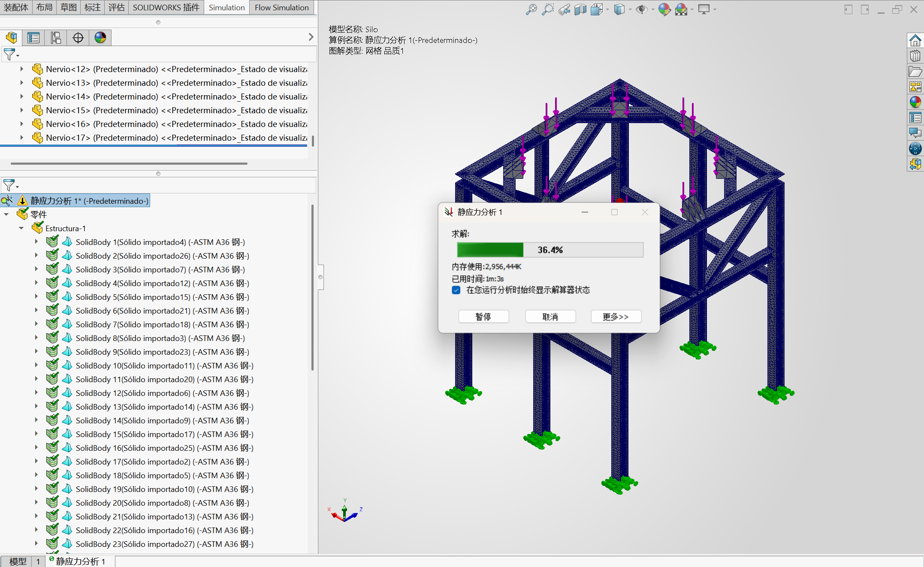Screen dimensions: 924x567
Task: Open Custom Properties icon in task pane
Action: pyautogui.click(x=915, y=118)
